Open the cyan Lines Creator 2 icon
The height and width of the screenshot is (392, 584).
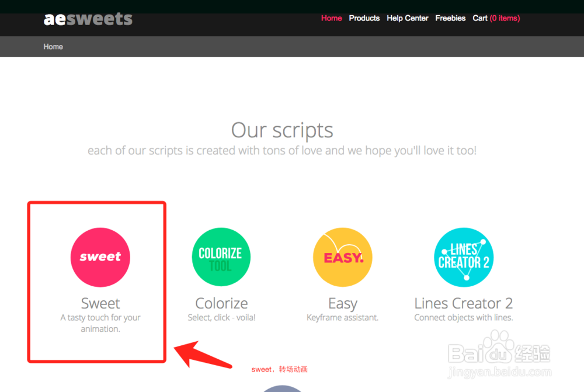464,257
